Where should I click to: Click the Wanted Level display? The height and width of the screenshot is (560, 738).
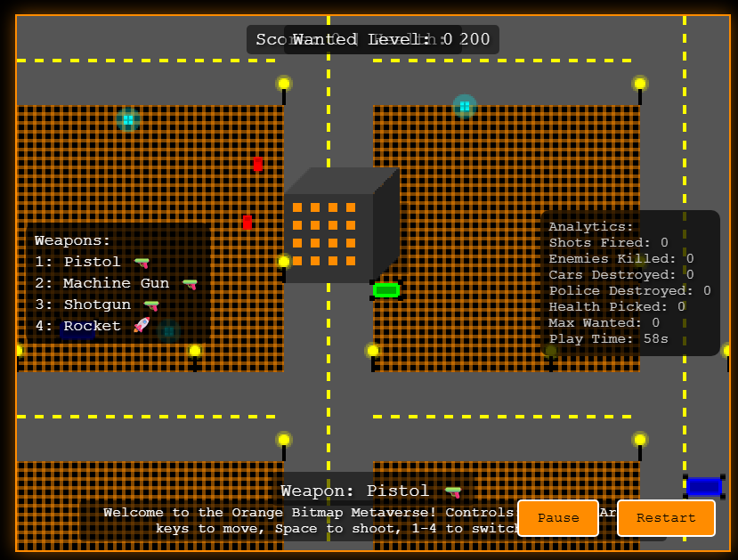click(373, 39)
